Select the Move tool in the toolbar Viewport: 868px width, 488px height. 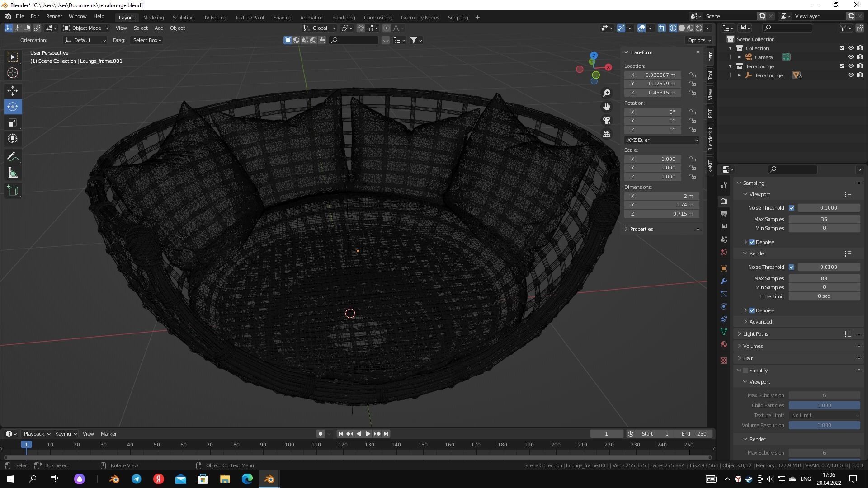point(13,91)
